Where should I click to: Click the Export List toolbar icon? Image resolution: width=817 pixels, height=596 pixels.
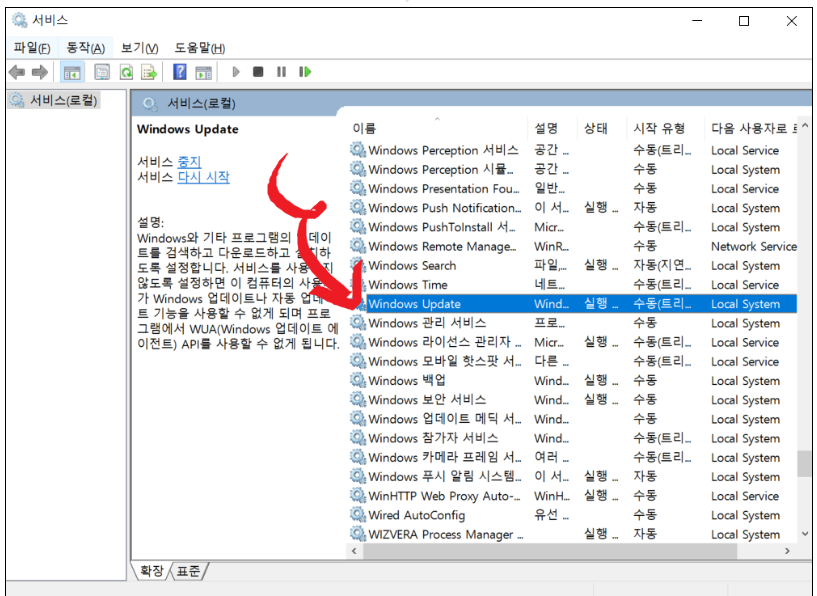(149, 72)
